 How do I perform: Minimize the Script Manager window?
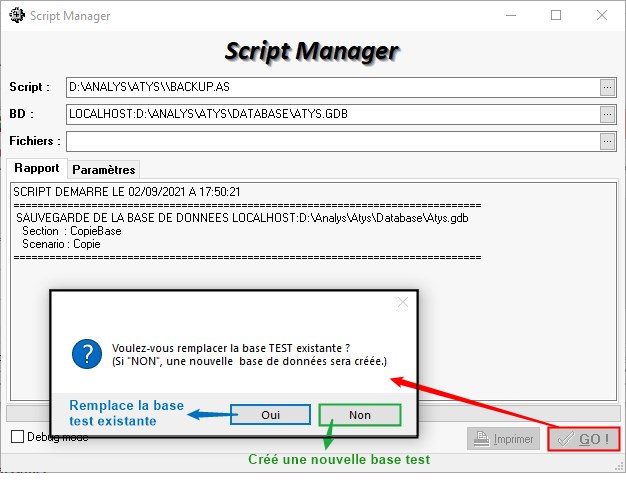[x=511, y=16]
